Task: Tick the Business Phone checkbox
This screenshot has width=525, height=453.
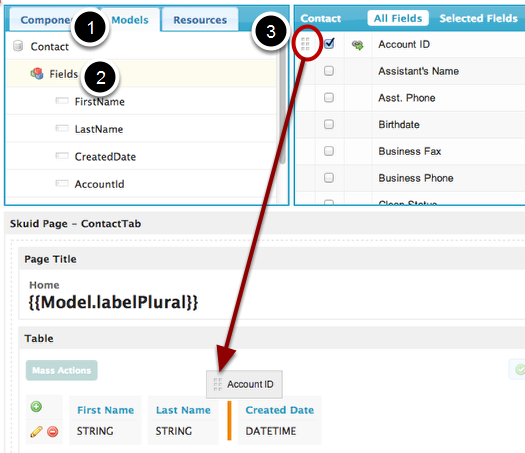Action: tap(329, 177)
